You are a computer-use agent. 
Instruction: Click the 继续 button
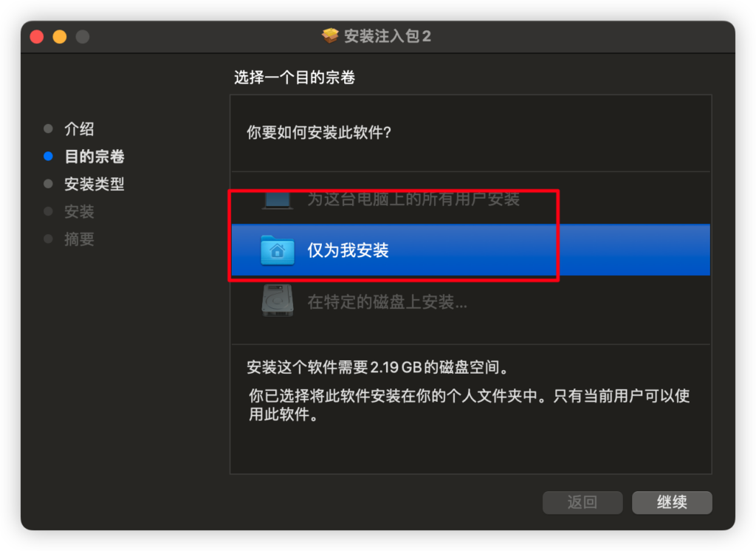click(672, 502)
